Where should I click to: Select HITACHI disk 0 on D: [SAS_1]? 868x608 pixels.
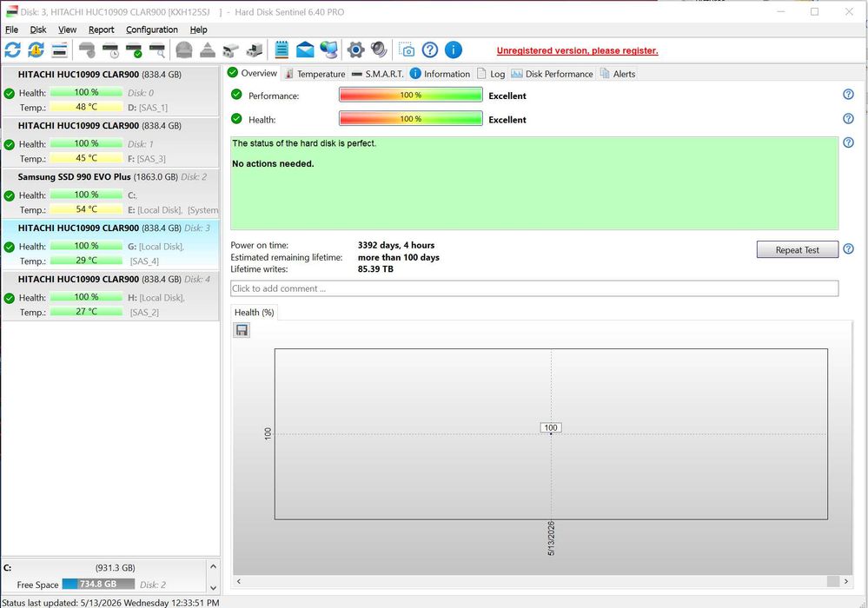click(110, 90)
